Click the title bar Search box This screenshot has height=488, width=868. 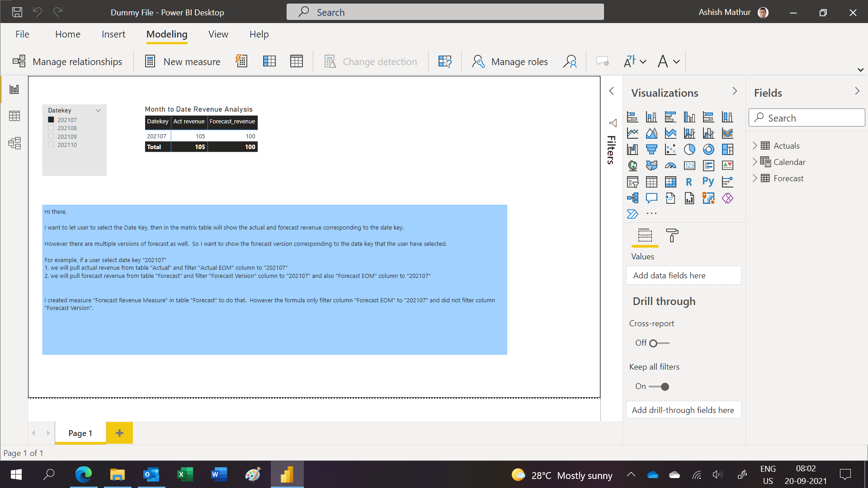click(445, 12)
